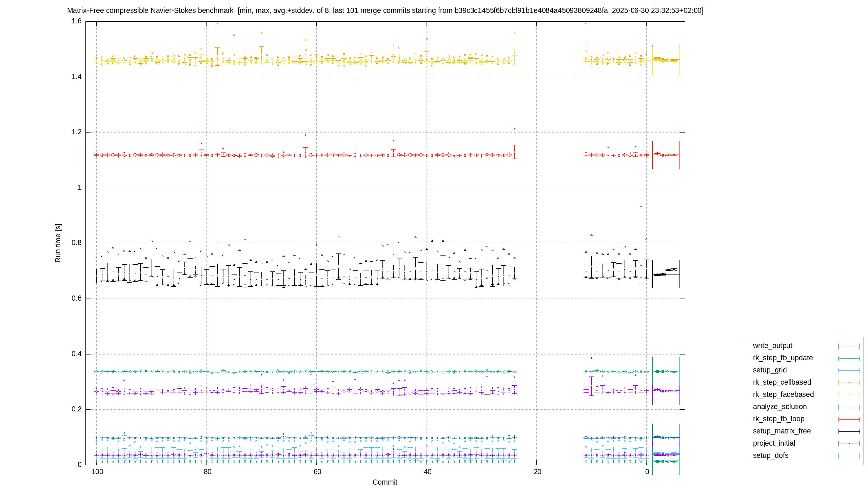868x488 pixels.
Task: Click the write_output legend label
Action: tap(772, 346)
